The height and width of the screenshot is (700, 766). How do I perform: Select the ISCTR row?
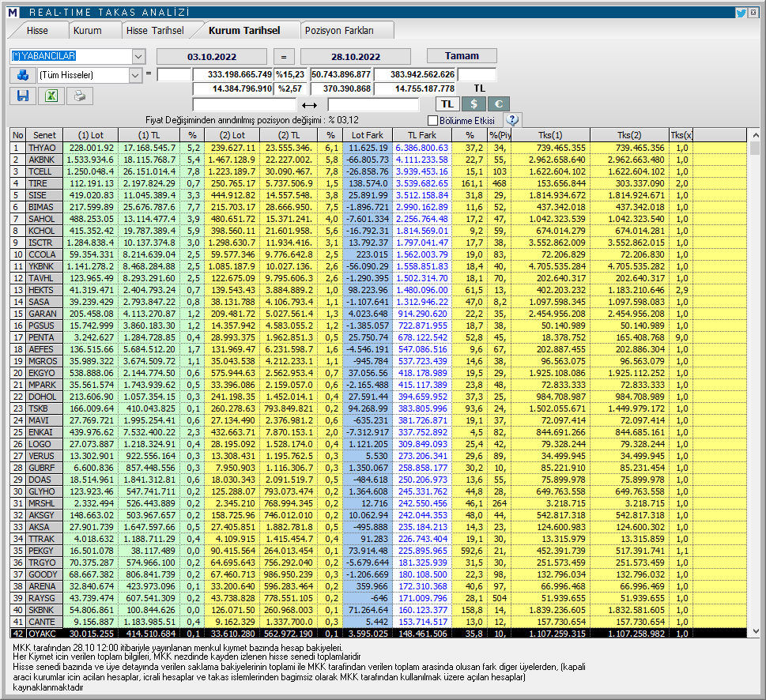pyautogui.click(x=378, y=243)
